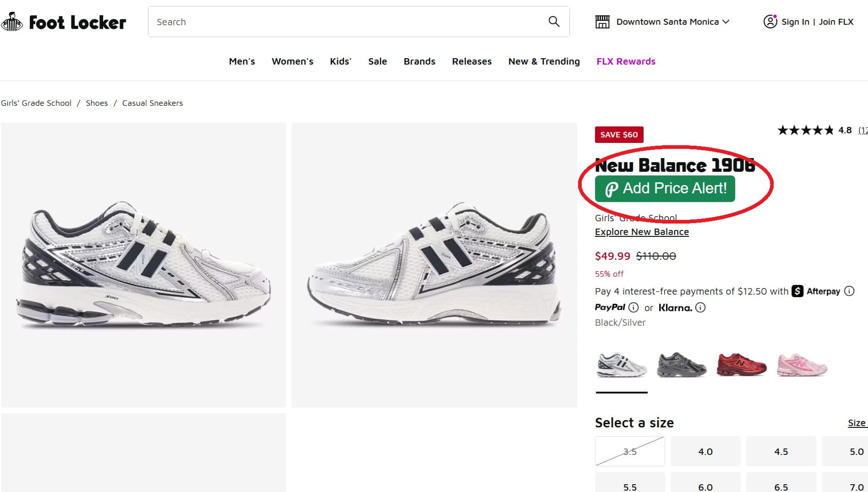Click the Afterpay logo
Screen dimensions: 868x492
[816, 291]
